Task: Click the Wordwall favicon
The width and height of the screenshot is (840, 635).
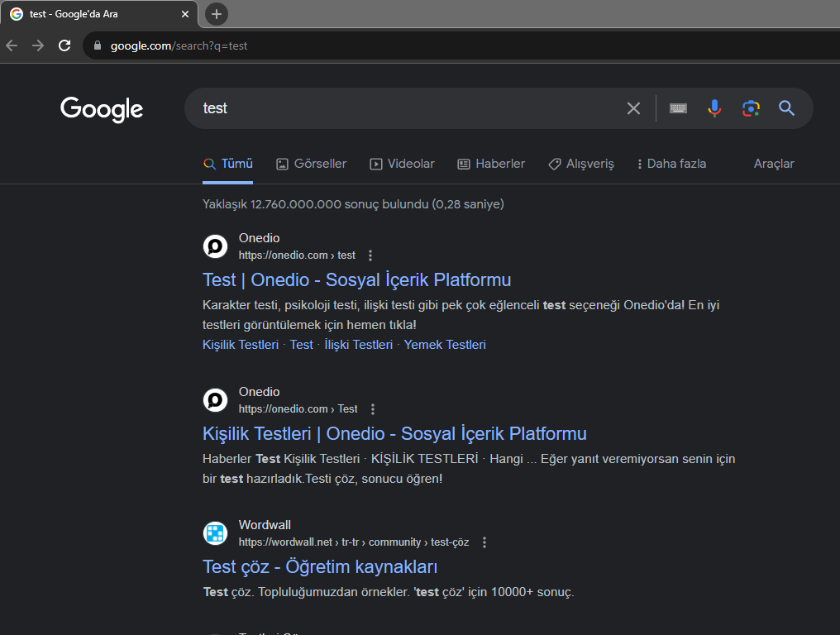Action: (215, 533)
